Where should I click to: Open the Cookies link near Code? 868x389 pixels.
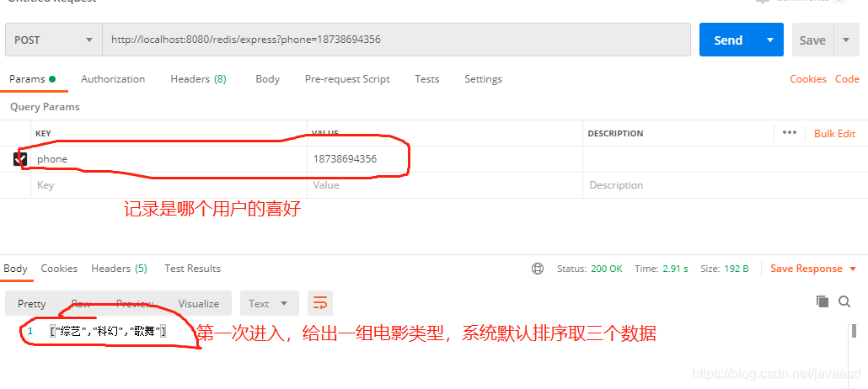click(x=807, y=79)
